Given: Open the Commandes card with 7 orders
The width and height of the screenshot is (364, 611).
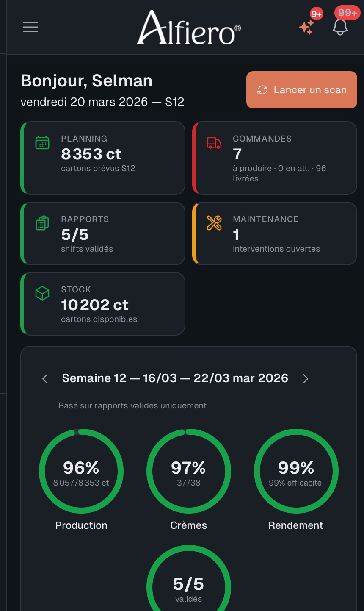Looking at the screenshot, I should pos(275,158).
